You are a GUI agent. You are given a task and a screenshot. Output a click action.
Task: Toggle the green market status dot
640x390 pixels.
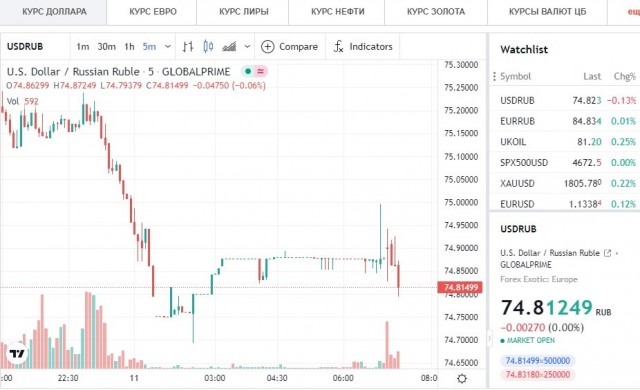pyautogui.click(x=248, y=71)
